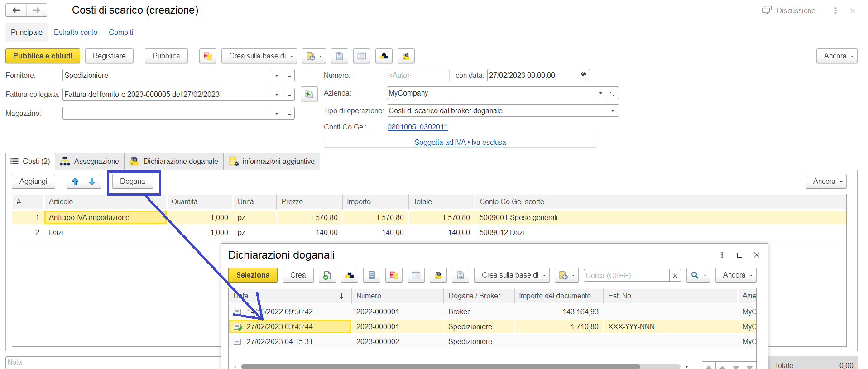Expand the Fattura collegata dropdown list
Viewport: 868px width, 369px height.
coord(277,95)
